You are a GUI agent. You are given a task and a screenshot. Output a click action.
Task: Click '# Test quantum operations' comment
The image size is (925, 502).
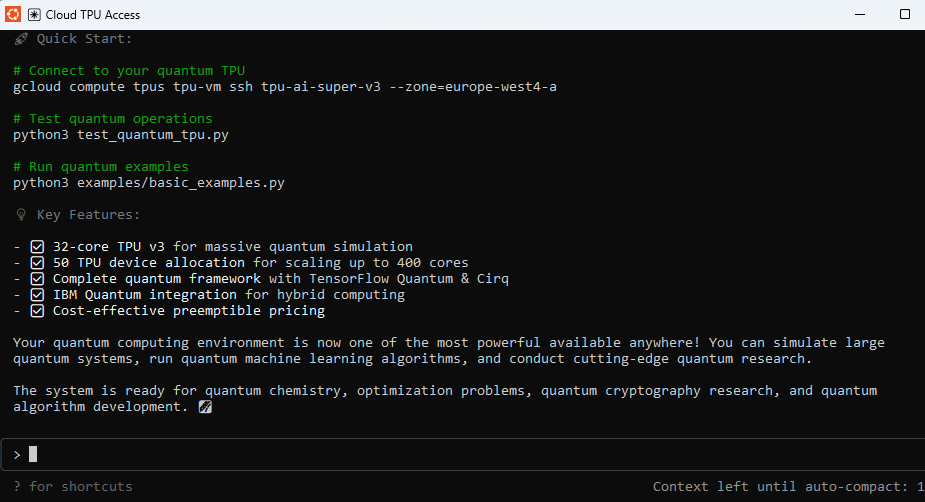[x=113, y=119]
